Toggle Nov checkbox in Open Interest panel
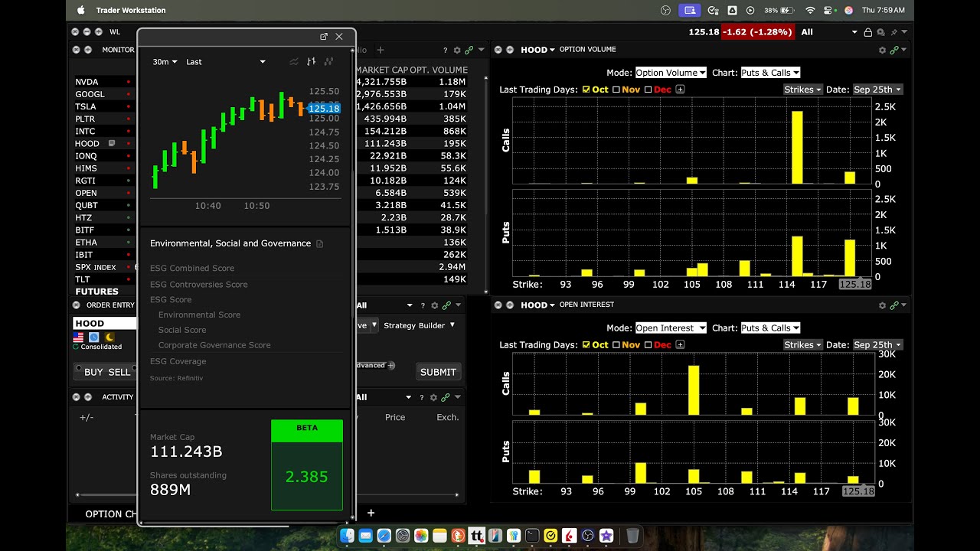 [x=616, y=345]
